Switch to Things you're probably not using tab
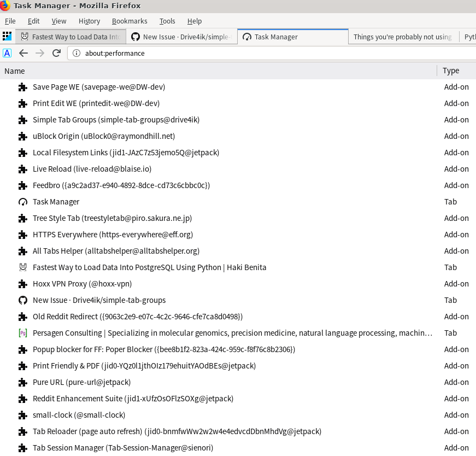This screenshot has height=456, width=476. click(403, 37)
